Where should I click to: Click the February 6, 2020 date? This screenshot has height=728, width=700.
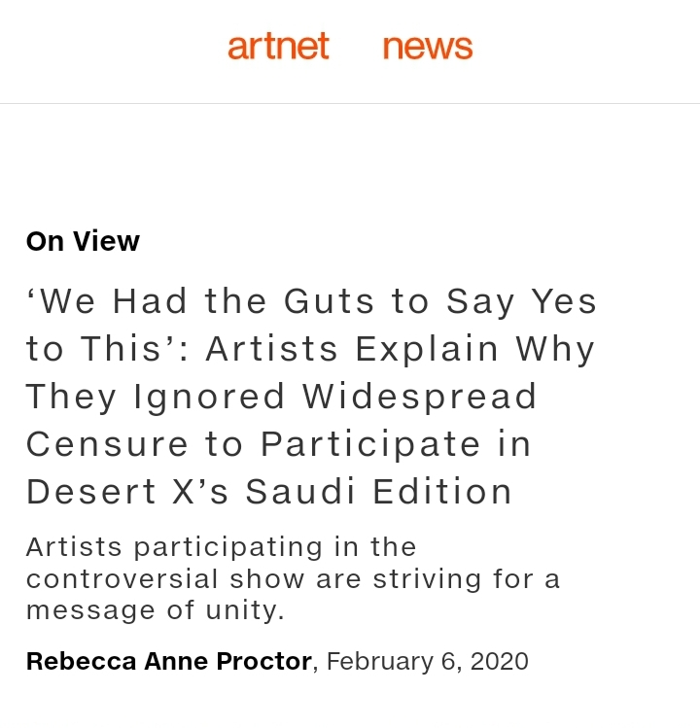[428, 662]
